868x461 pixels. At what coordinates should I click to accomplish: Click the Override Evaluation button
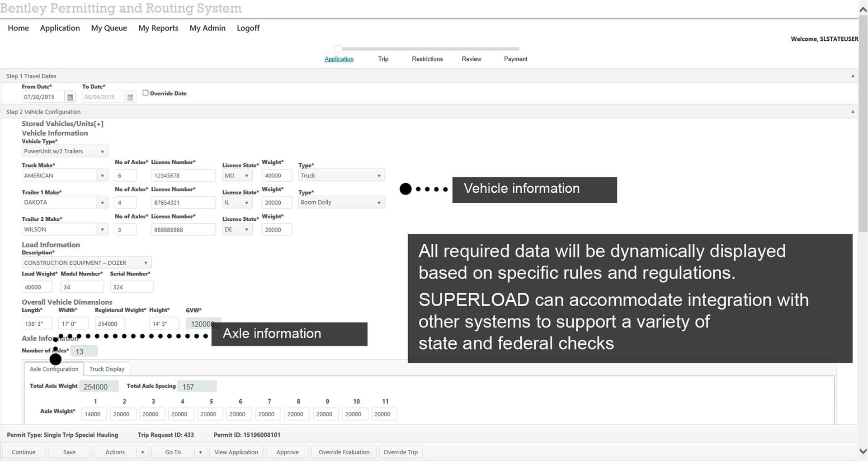click(x=344, y=452)
